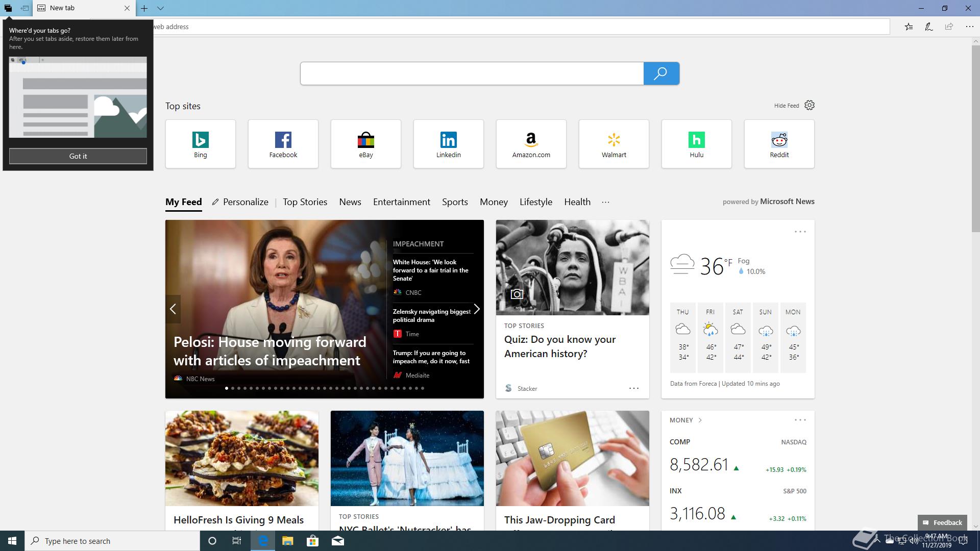The height and width of the screenshot is (551, 980).
Task: Open options ellipsis on weather card
Action: (x=800, y=232)
